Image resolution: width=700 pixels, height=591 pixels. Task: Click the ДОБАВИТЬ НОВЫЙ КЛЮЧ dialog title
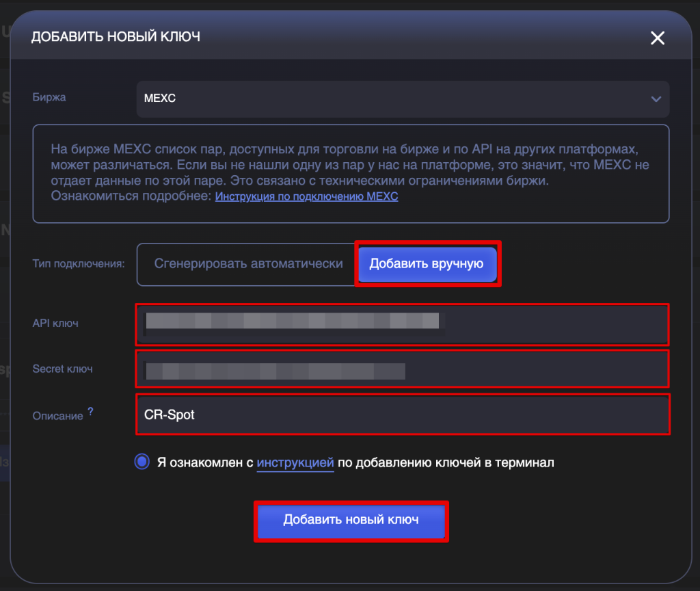coord(116,37)
